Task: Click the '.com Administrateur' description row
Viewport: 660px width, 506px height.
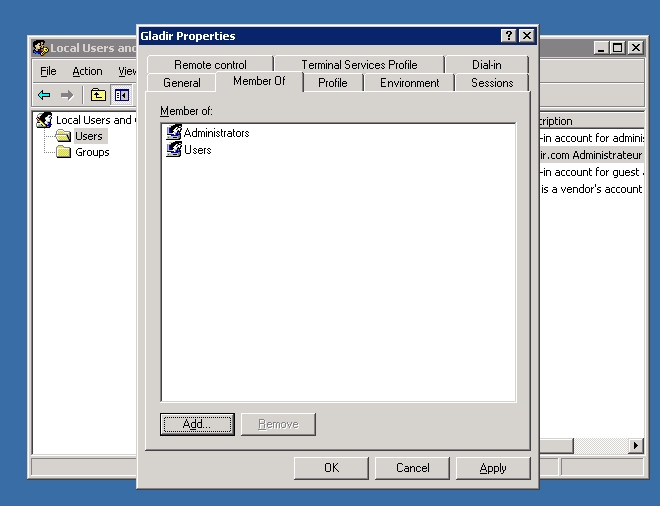Action: tap(592, 155)
